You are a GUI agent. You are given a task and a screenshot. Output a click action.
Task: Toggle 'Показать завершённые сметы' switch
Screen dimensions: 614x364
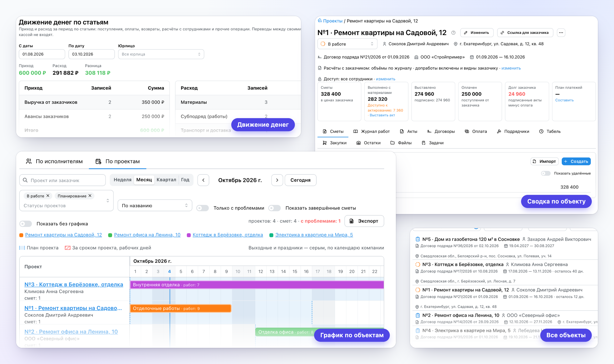(x=274, y=208)
